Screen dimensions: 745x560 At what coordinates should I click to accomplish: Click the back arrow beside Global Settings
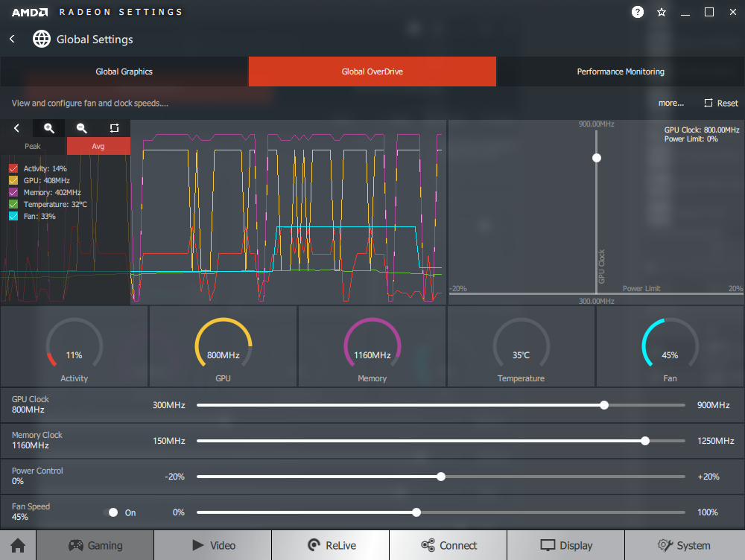pos(13,39)
